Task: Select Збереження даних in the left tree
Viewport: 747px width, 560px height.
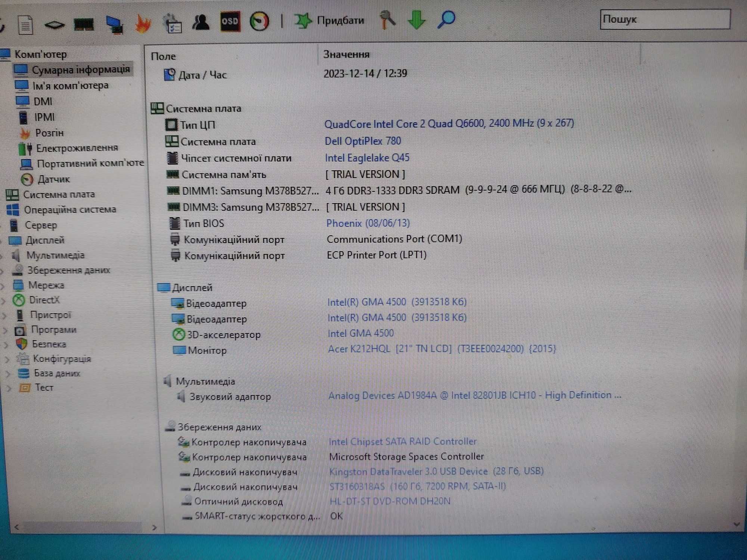Action: point(69,270)
